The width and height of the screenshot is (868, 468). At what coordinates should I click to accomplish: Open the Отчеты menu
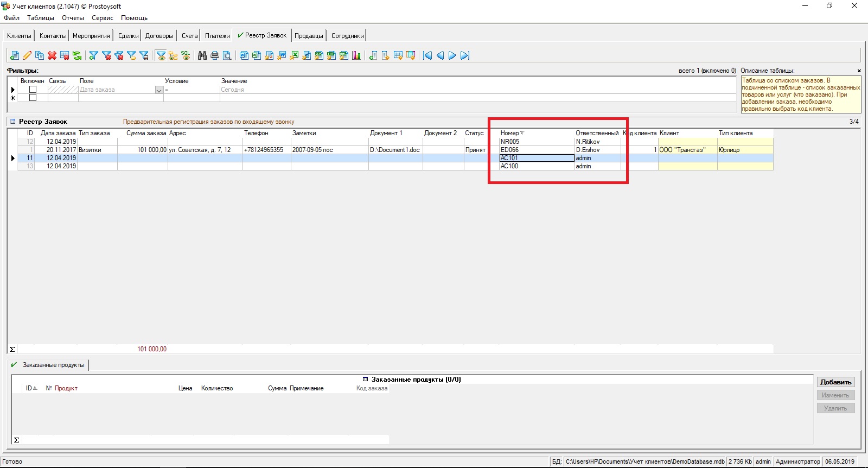[73, 18]
